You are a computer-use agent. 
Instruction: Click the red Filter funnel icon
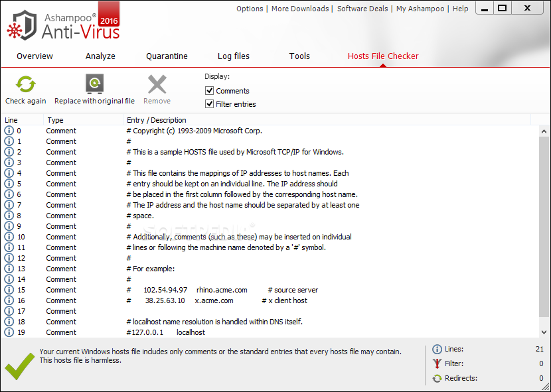click(437, 363)
